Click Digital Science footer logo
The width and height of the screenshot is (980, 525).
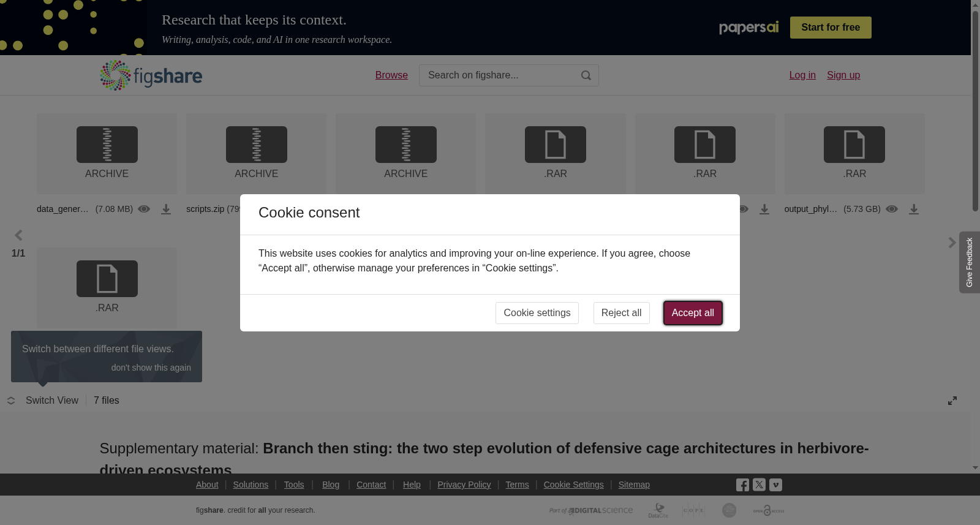[x=591, y=510]
